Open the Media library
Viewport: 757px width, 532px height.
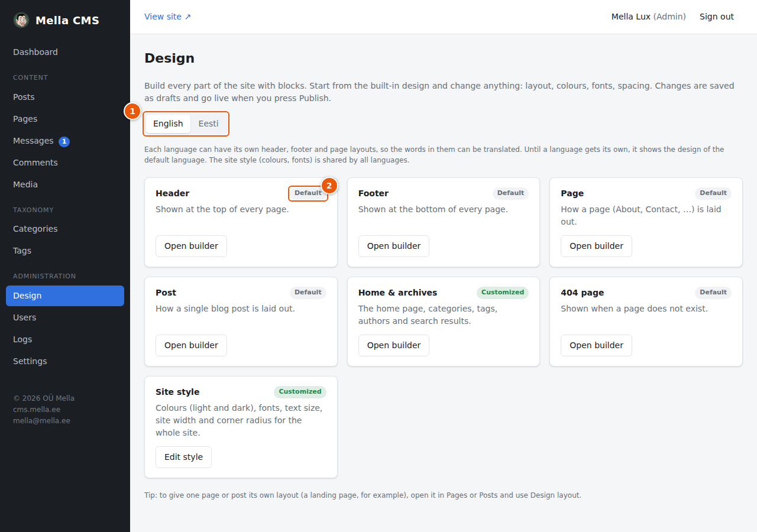(x=65, y=184)
